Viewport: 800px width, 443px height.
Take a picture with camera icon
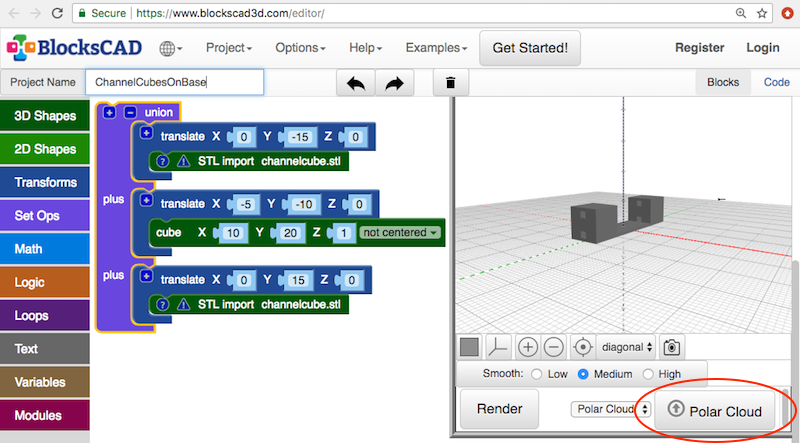[x=672, y=347]
